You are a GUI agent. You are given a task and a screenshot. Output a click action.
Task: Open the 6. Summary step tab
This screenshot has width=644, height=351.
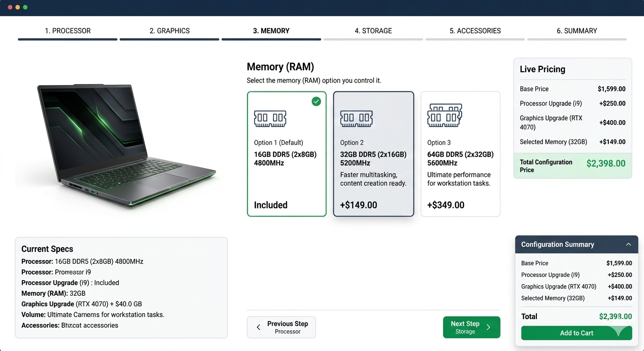pyautogui.click(x=577, y=31)
